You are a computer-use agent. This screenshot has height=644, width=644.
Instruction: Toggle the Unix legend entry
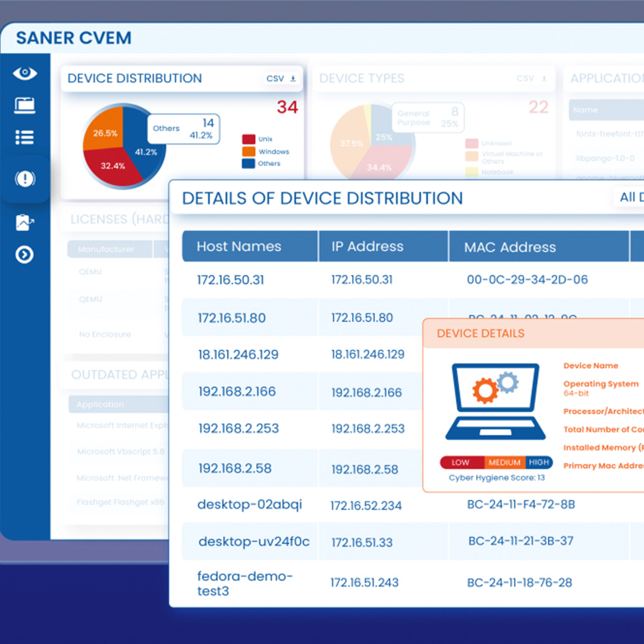[258, 139]
